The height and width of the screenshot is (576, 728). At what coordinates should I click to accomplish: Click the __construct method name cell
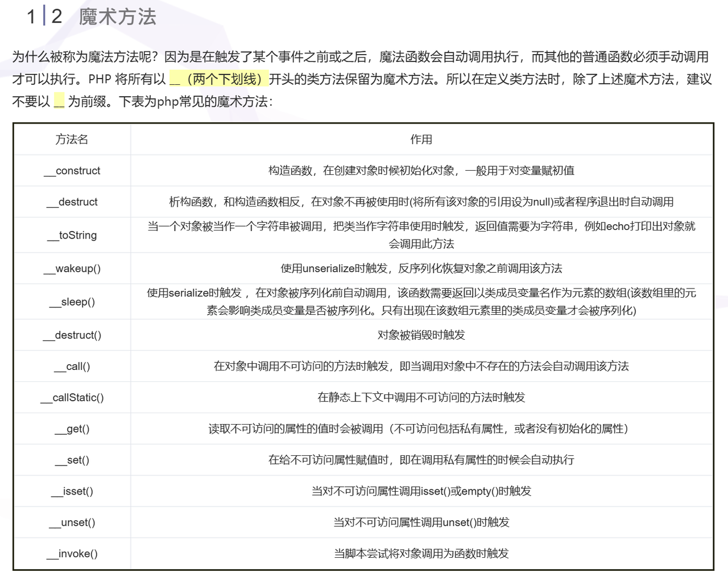pyautogui.click(x=72, y=171)
